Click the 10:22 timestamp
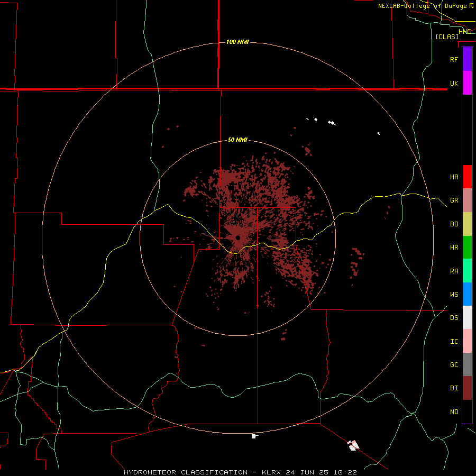This screenshot has width=476, height=476. [345, 472]
